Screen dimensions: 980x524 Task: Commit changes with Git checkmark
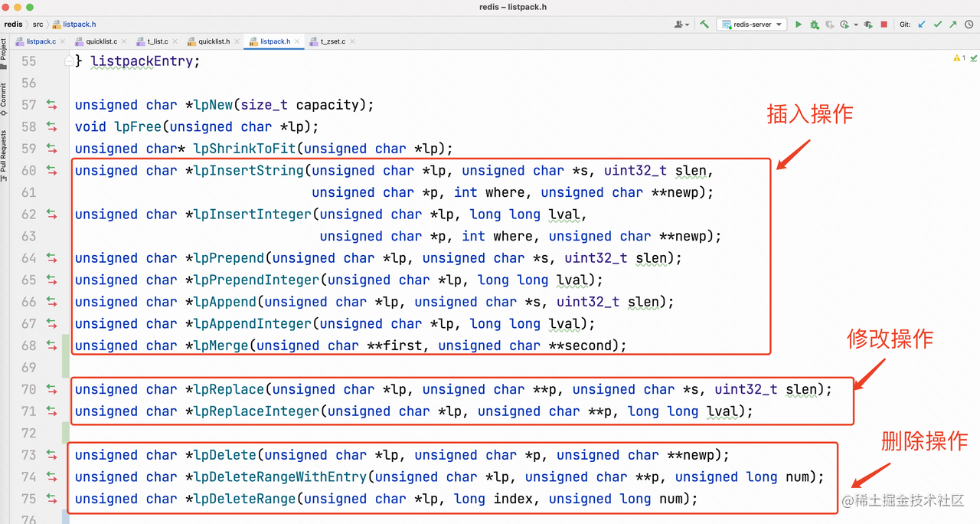(938, 25)
